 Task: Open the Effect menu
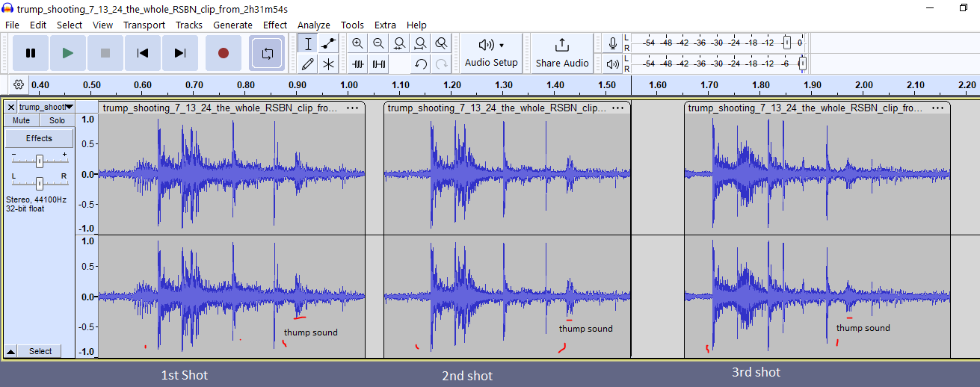(x=275, y=25)
